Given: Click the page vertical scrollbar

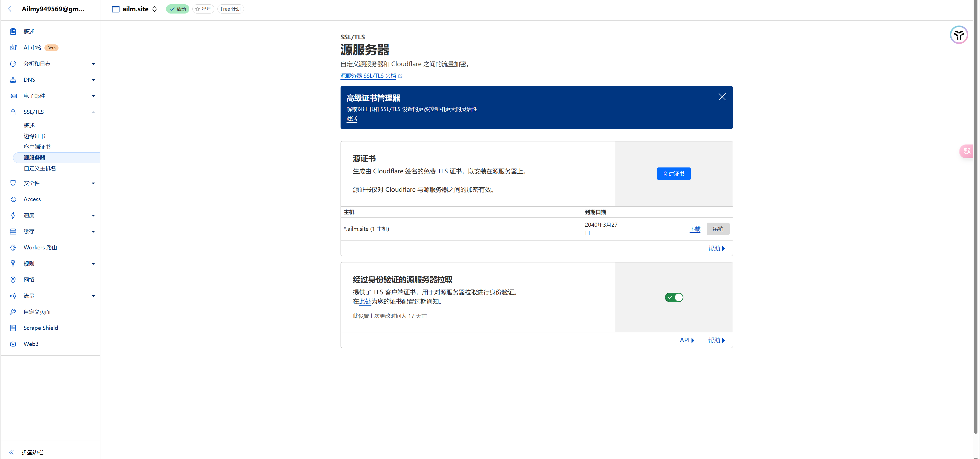Looking at the screenshot, I should tap(976, 228).
